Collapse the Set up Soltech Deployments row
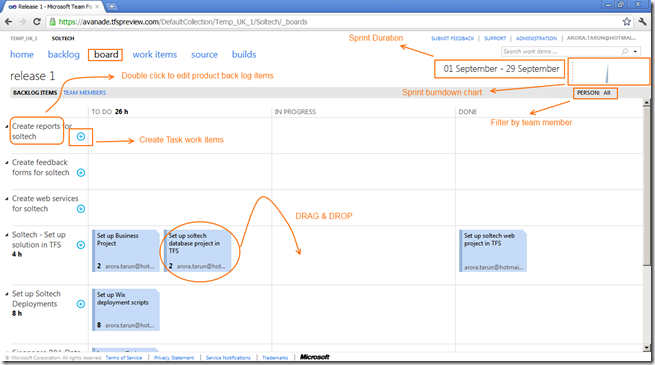Screen dimensions: 655x365 coord(7,294)
